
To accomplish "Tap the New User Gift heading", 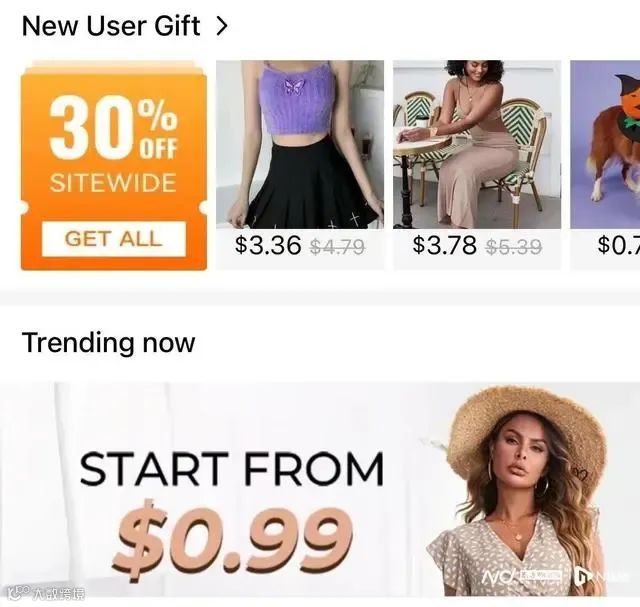I will [111, 26].
